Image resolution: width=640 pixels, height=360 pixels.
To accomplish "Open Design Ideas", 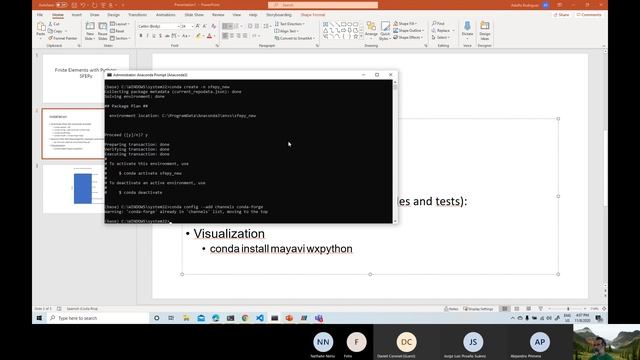I will [x=484, y=30].
